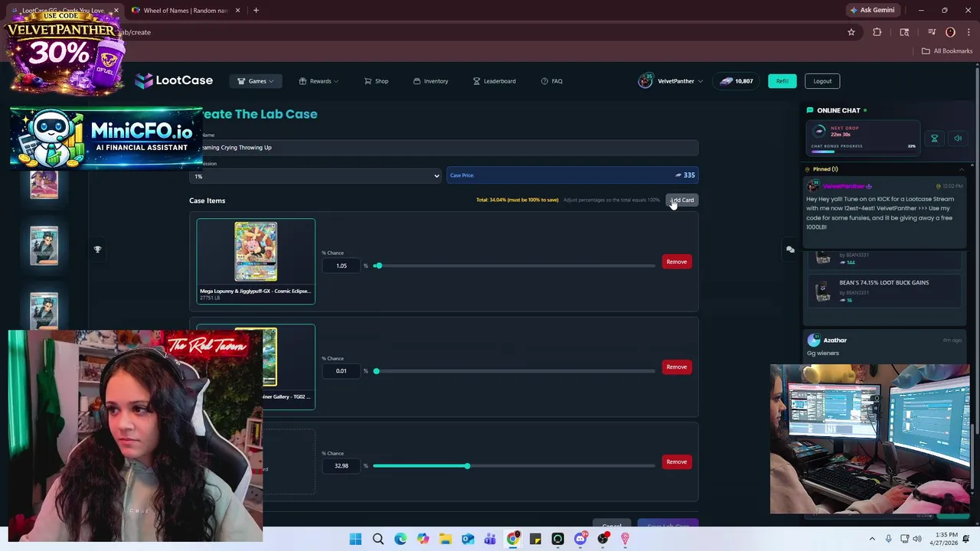The image size is (980, 551).
Task: Expand the VelvetPanther account dropdown
Action: (x=671, y=81)
